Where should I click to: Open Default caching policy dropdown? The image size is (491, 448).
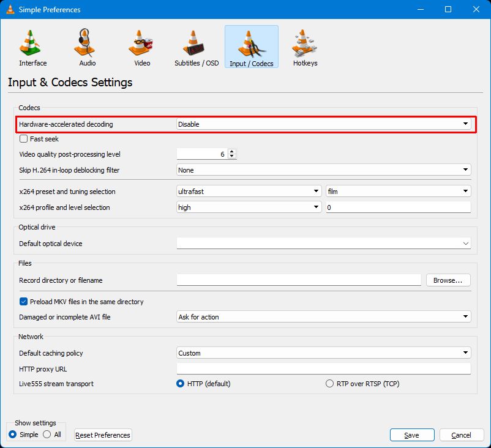click(323, 353)
